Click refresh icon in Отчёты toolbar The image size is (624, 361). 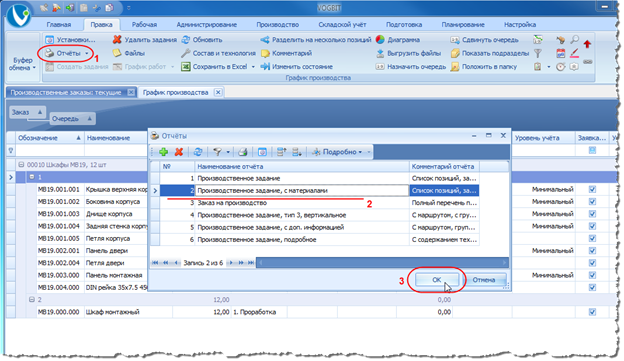click(x=198, y=152)
